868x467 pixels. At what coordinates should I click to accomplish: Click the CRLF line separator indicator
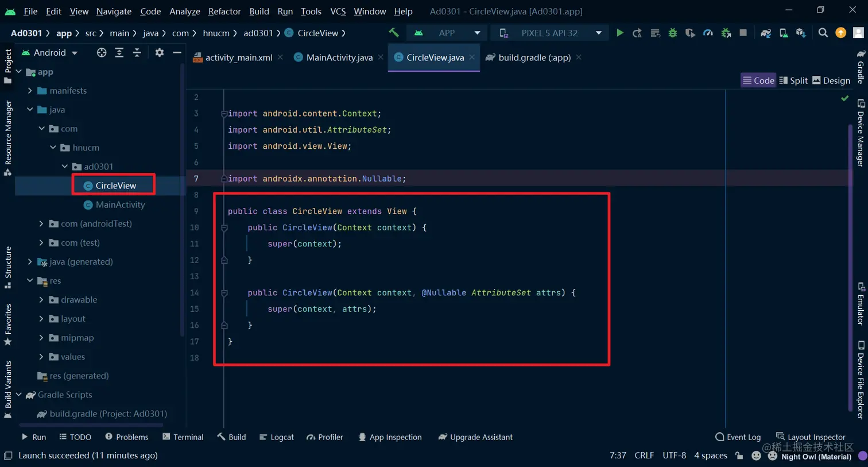coord(644,456)
